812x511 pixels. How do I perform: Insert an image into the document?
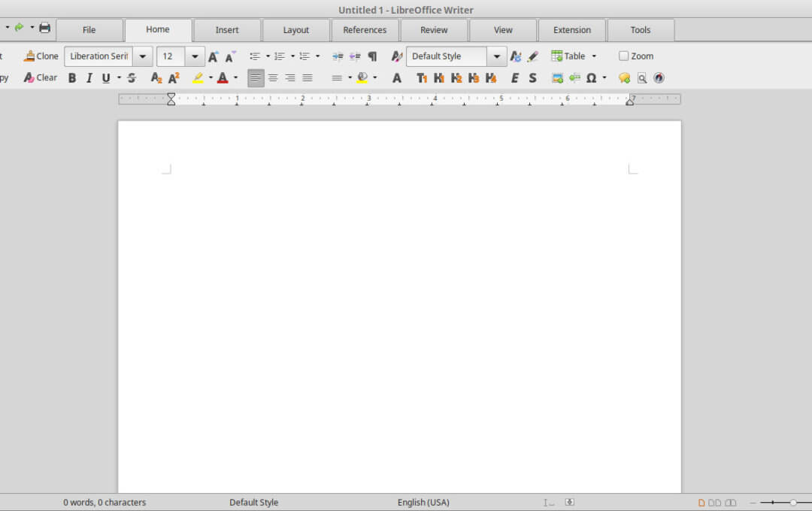(557, 78)
